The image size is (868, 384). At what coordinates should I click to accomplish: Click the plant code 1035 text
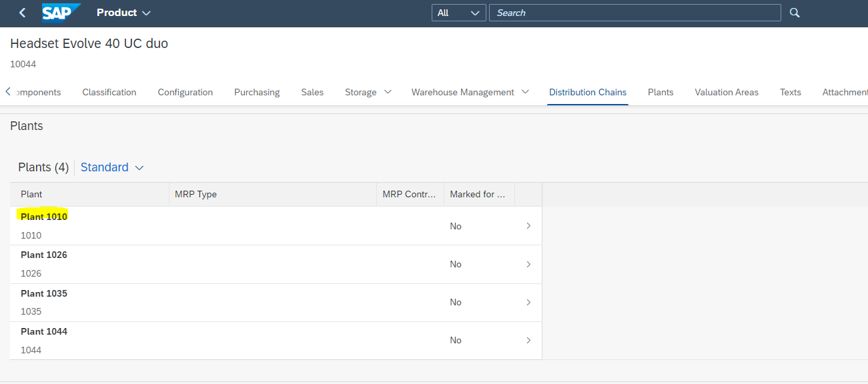[x=31, y=311]
